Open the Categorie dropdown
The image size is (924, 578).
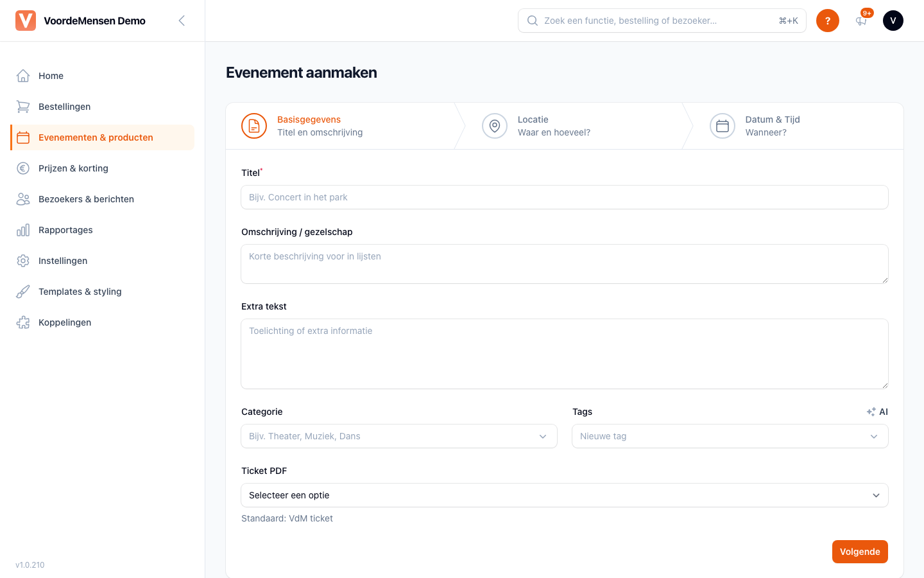(399, 436)
